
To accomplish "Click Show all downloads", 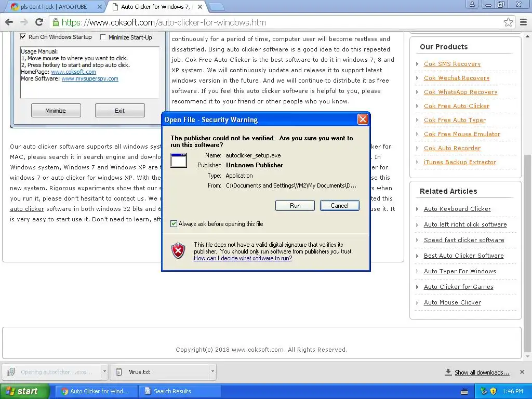I will pyautogui.click(x=482, y=373).
